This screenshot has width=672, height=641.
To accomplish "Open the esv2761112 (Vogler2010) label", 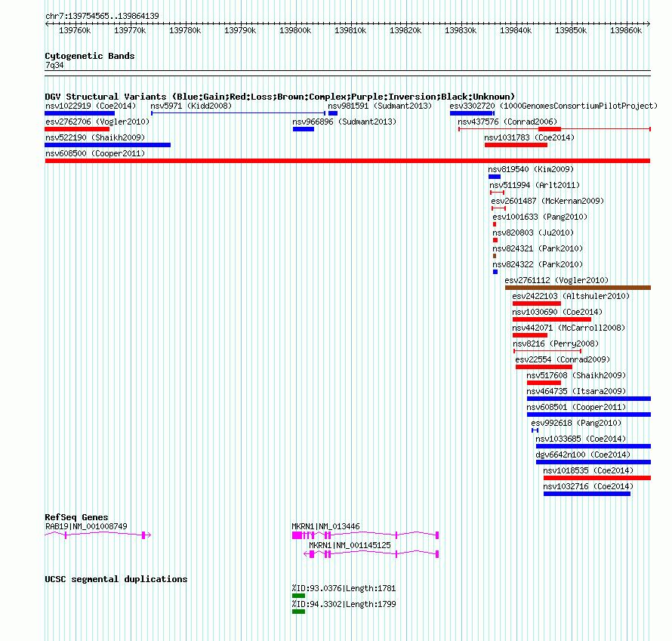I will pos(556,280).
